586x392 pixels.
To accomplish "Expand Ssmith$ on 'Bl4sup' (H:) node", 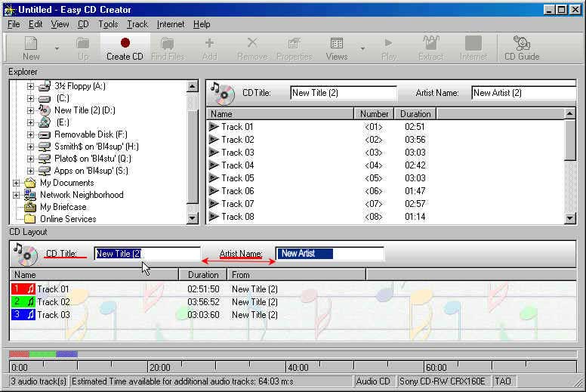I will pos(30,147).
